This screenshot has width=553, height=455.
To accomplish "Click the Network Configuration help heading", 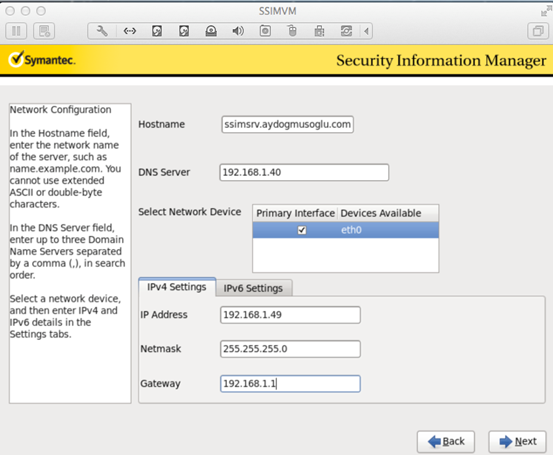I will pos(60,110).
